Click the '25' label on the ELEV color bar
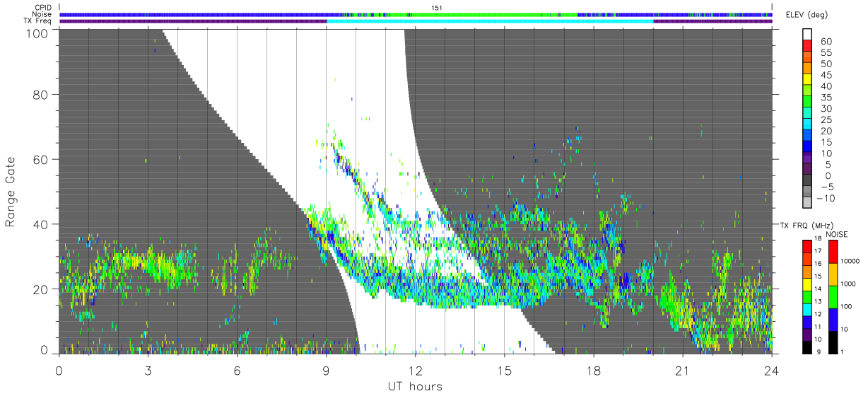 [x=825, y=120]
